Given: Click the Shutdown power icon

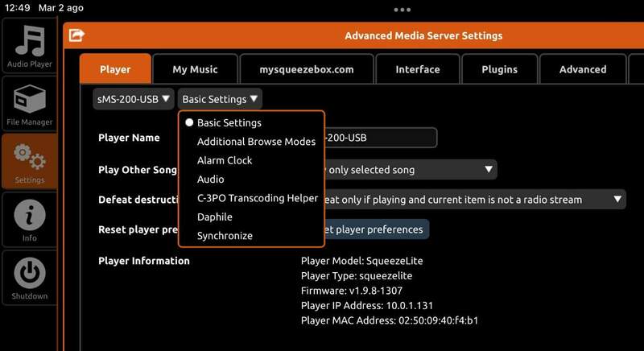Looking at the screenshot, I should pyautogui.click(x=29, y=278).
